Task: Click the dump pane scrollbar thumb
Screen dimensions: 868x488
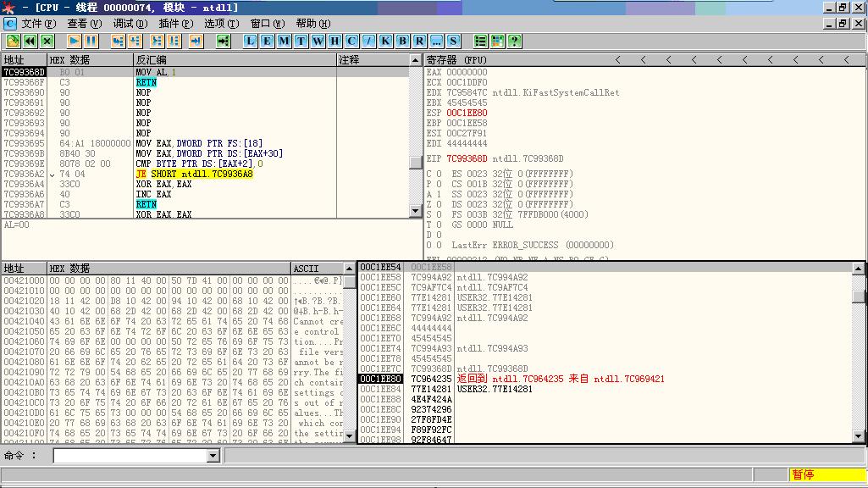Action: tap(349, 282)
